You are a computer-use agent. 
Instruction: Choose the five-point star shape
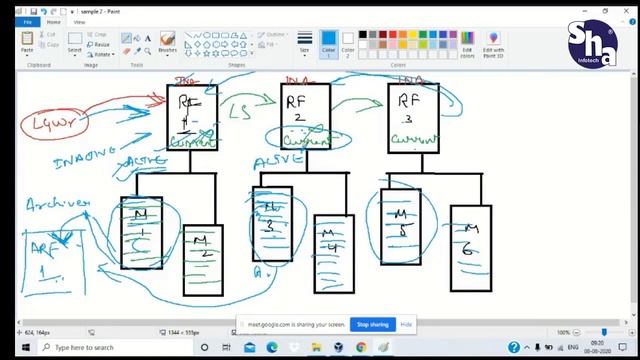[x=207, y=53]
